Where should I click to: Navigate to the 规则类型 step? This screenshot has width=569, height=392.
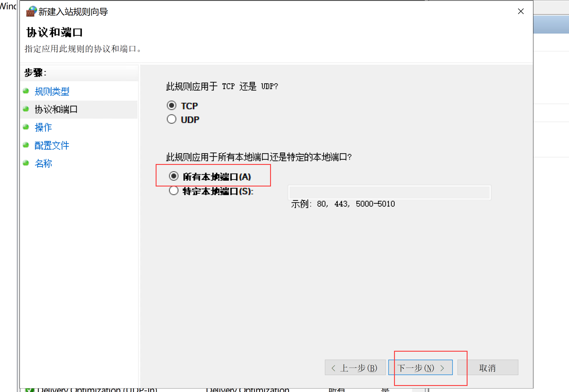coord(52,91)
